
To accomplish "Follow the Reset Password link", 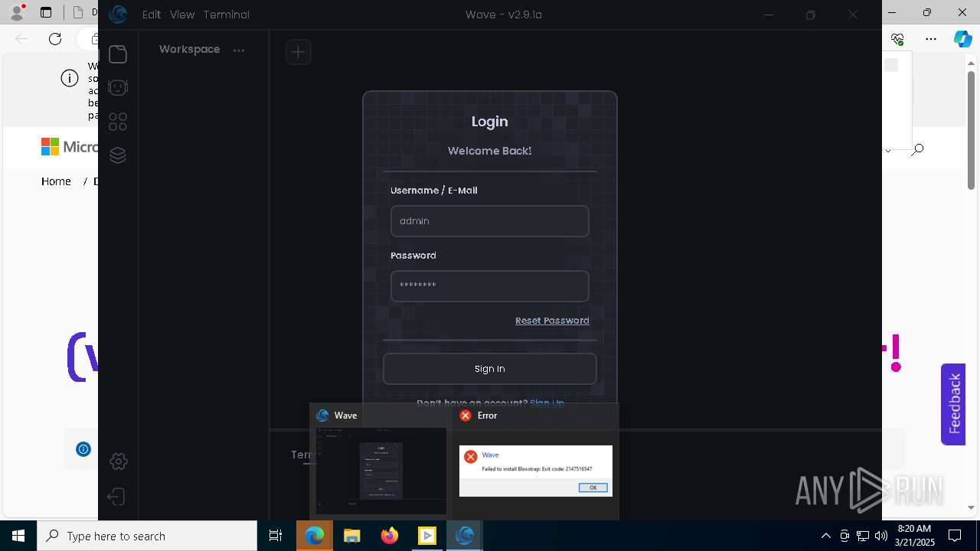I will (x=552, y=321).
